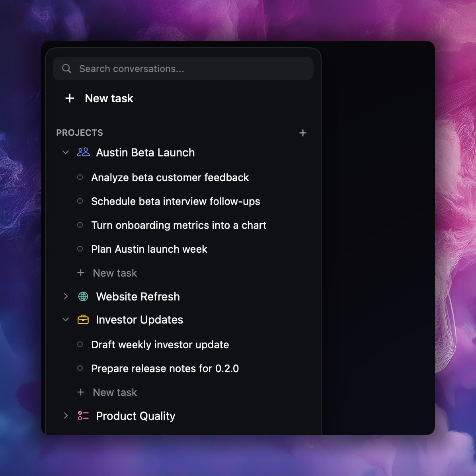This screenshot has width=476, height=476.
Task: Click status circle of Schedule beta interview follow-ups
Action: 80,201
